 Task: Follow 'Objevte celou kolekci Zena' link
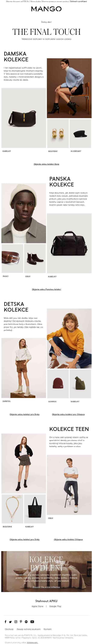pos(46,164)
